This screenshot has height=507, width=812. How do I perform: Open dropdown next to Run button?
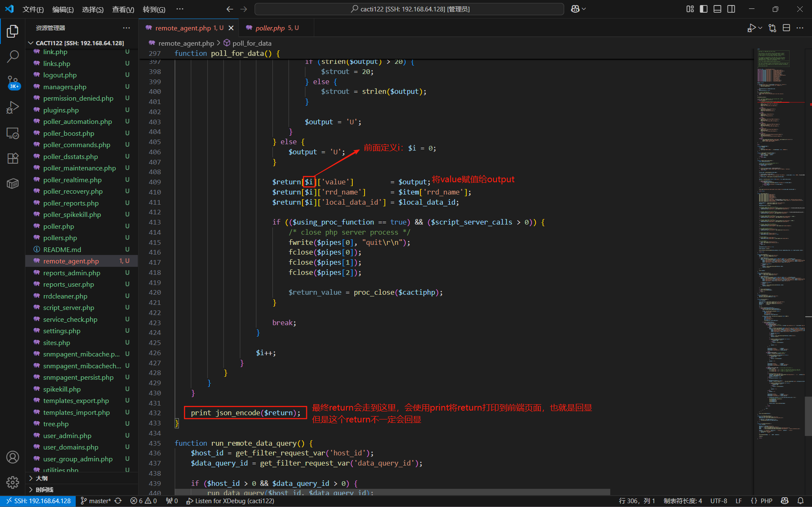pos(760,28)
